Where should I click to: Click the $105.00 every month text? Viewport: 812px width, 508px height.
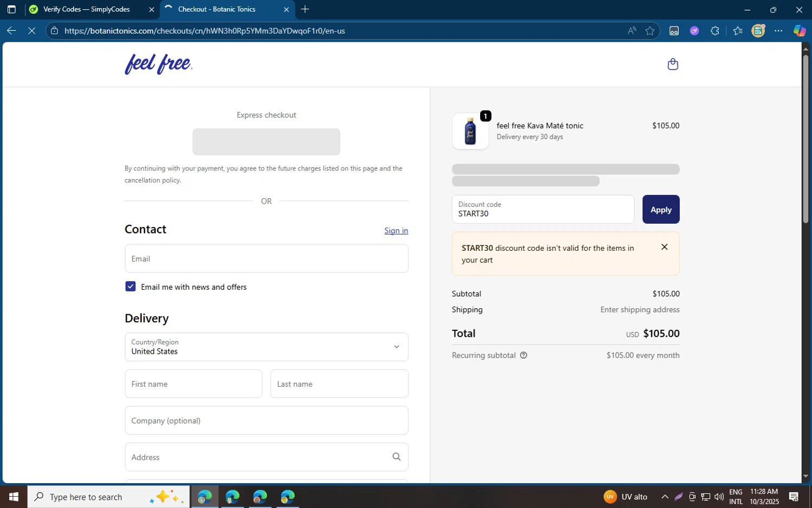pos(643,355)
